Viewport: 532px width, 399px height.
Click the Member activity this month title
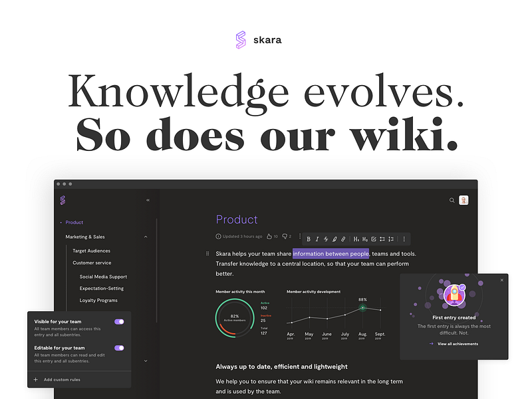240,291
